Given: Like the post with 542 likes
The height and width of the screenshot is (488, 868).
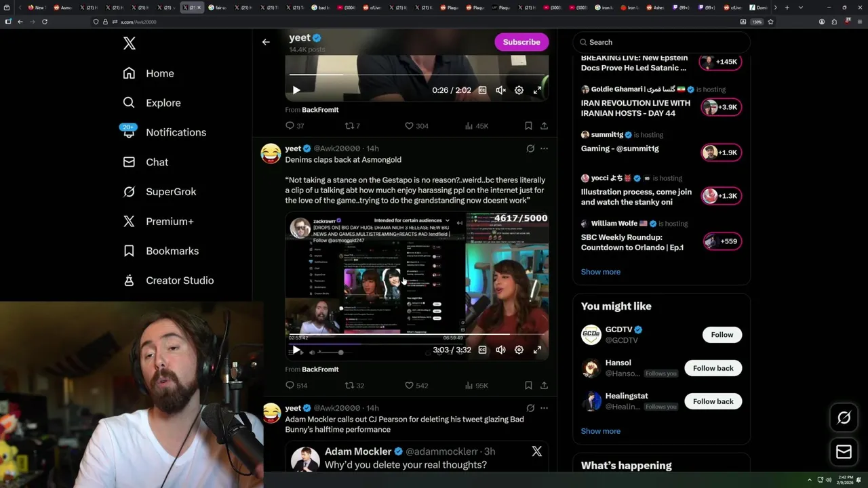Looking at the screenshot, I should point(416,386).
